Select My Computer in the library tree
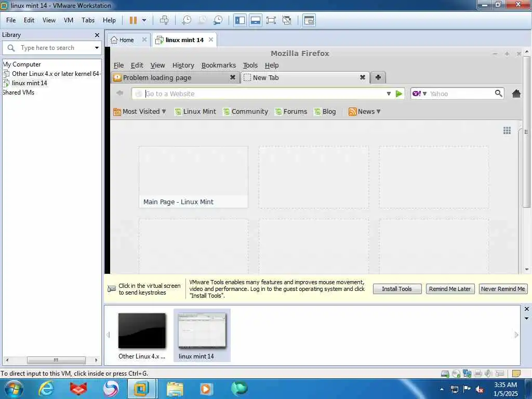 coord(21,64)
